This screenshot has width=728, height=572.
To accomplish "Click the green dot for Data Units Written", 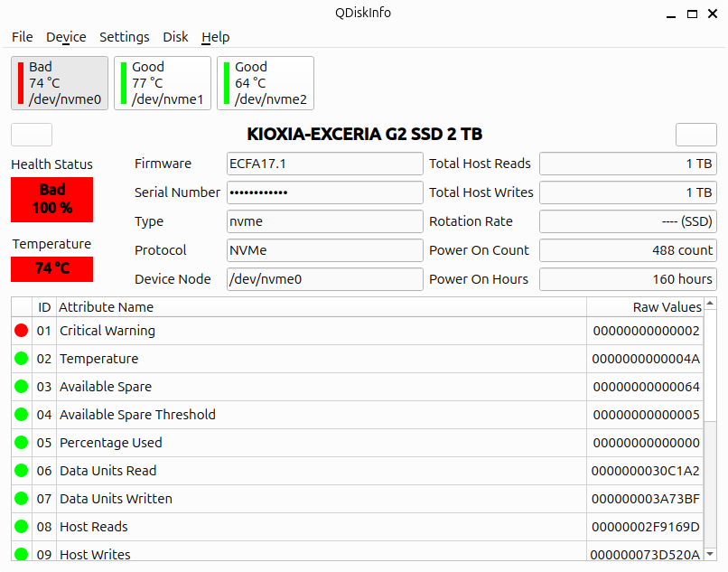I will click(22, 498).
